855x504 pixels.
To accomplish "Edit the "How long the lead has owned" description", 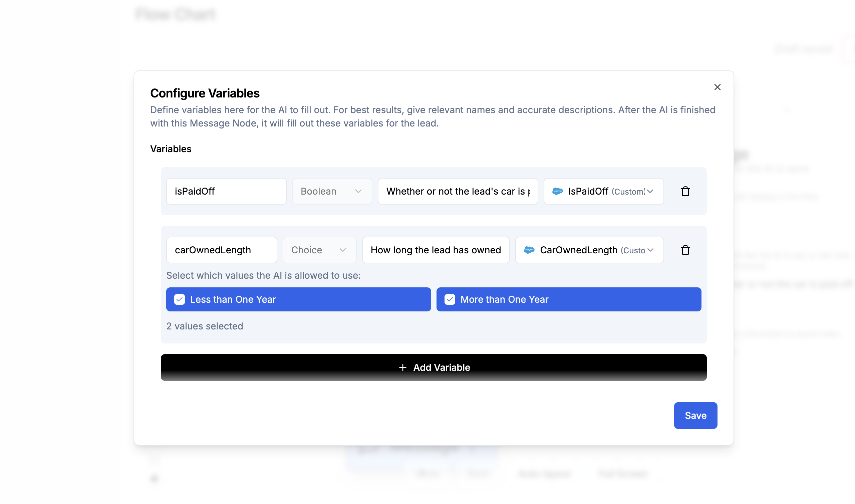I will (435, 250).
